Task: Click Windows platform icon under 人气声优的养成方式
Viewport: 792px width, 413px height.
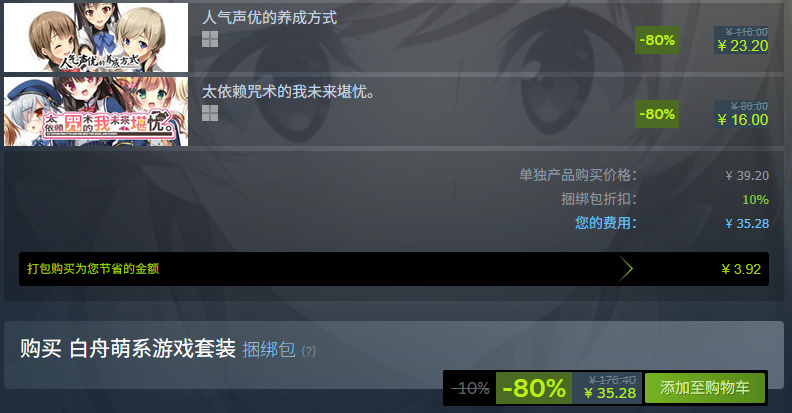Action: pos(210,39)
